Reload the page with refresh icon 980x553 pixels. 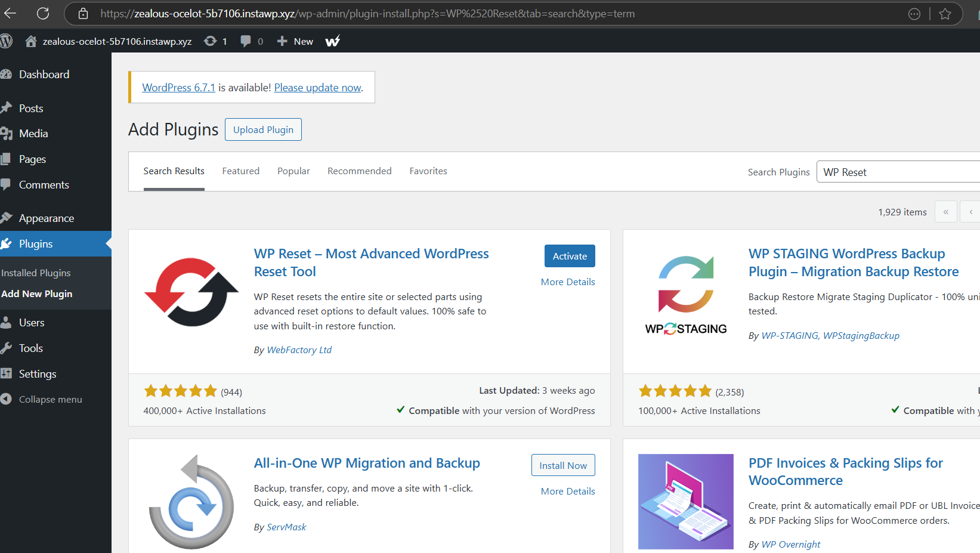pyautogui.click(x=43, y=13)
